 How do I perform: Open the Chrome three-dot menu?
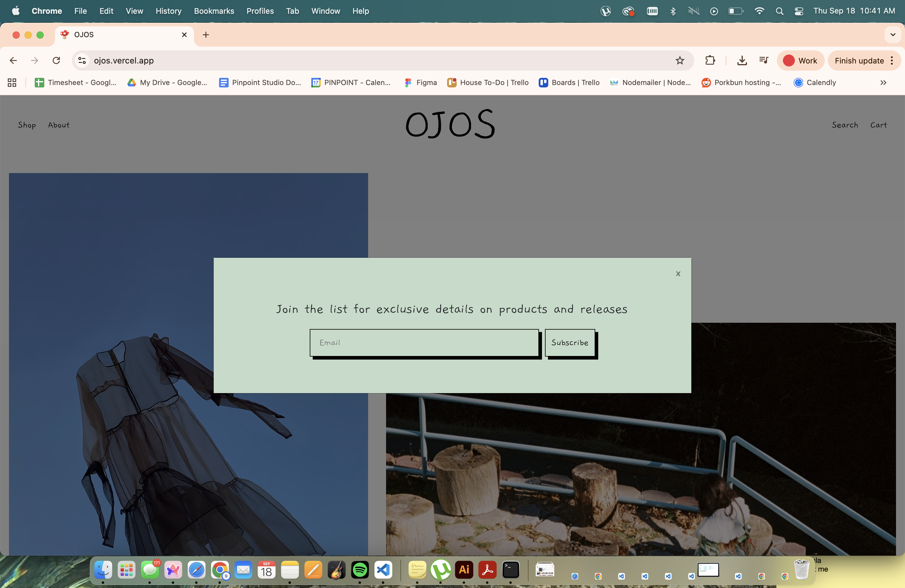click(892, 60)
